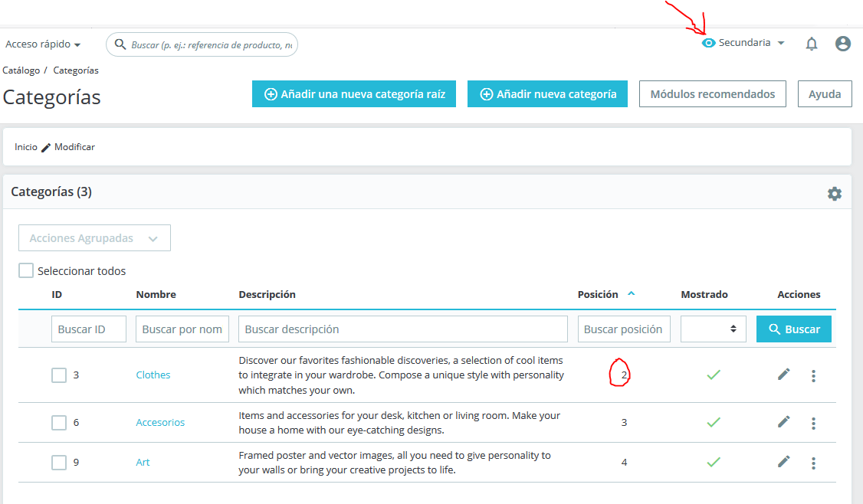The width and height of the screenshot is (863, 504).
Task: Check the Seleccionar todos checkbox
Action: click(x=26, y=270)
